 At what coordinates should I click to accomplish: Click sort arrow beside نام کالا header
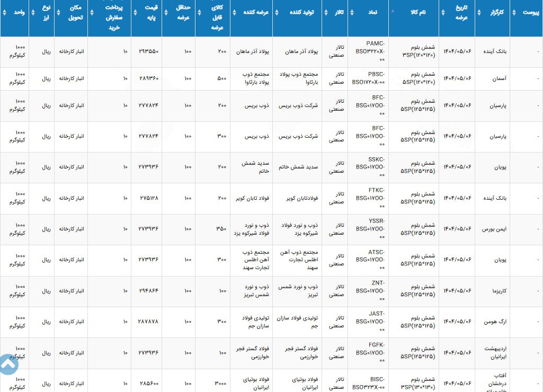pos(393,11)
